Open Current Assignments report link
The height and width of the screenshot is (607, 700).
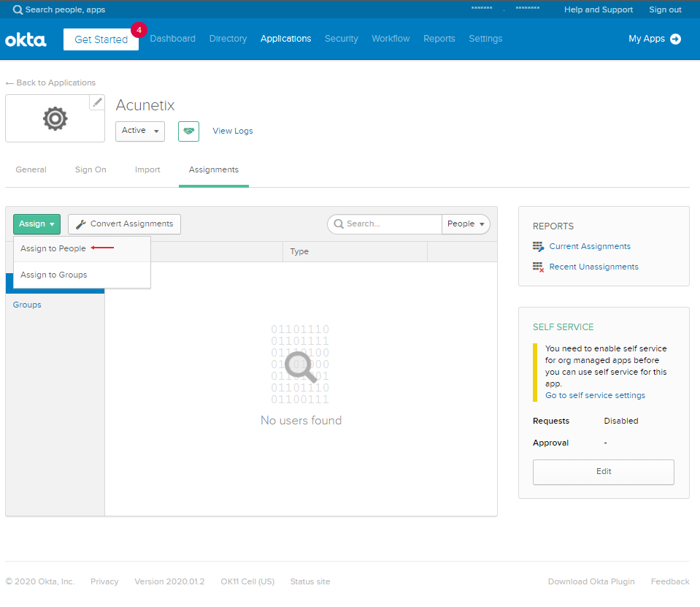(590, 247)
